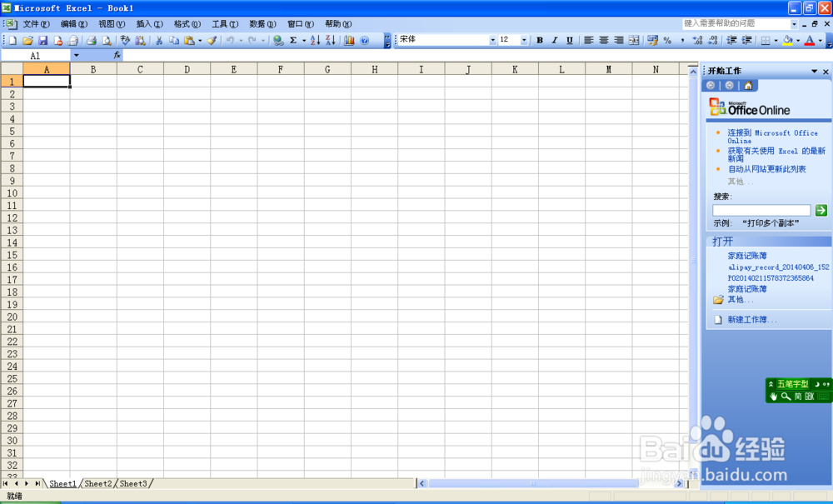Align cell text left
Image resolution: width=833 pixels, height=504 pixels.
(x=589, y=40)
